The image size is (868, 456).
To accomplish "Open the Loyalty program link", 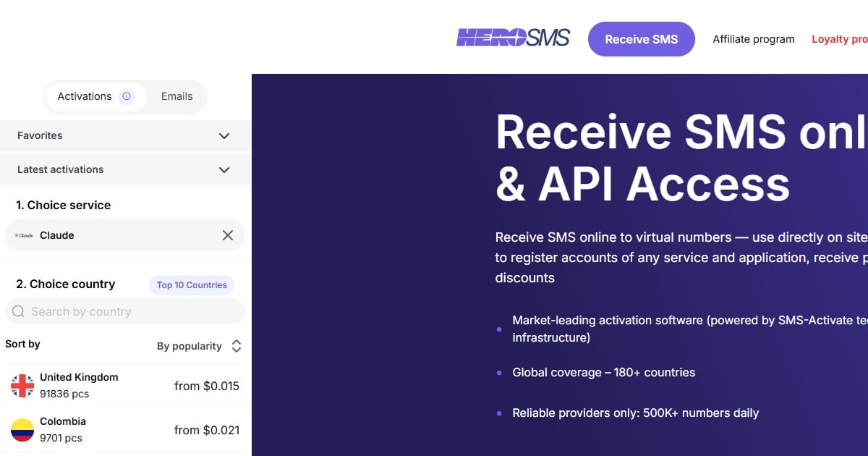I will [x=840, y=39].
